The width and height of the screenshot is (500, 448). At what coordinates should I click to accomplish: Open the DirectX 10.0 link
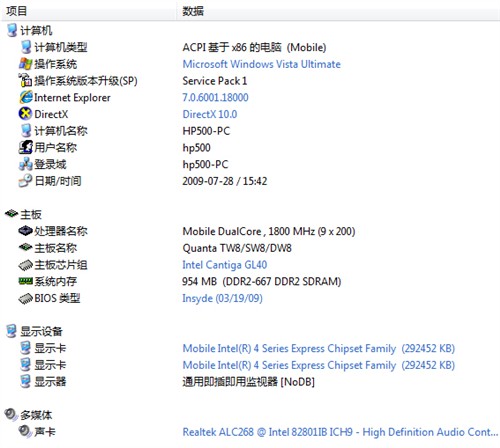210,114
